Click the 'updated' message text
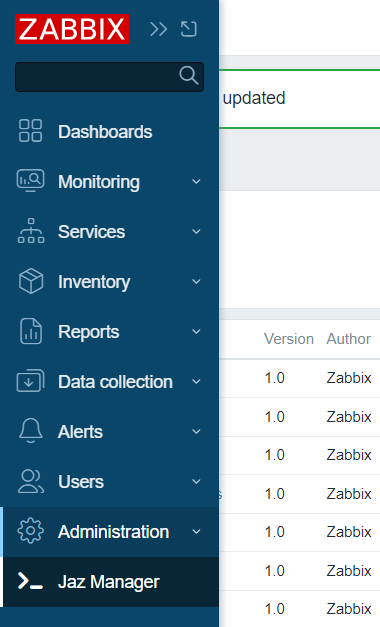 tap(254, 98)
